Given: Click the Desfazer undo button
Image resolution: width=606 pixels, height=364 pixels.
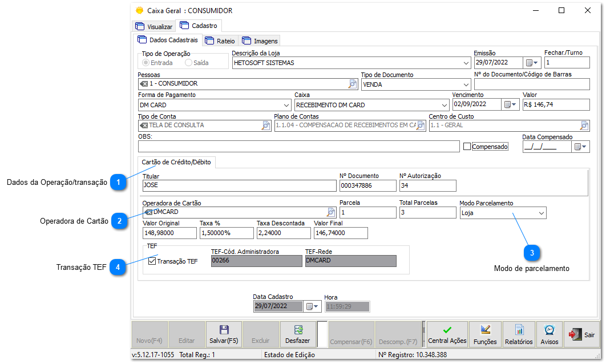Looking at the screenshot, I should [298, 335].
